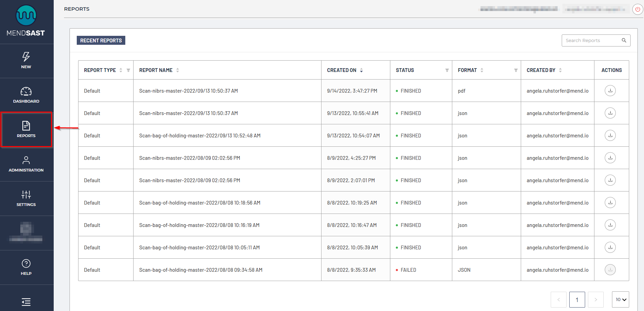
Task: Open the Dashboard gauge icon
Action: click(26, 92)
